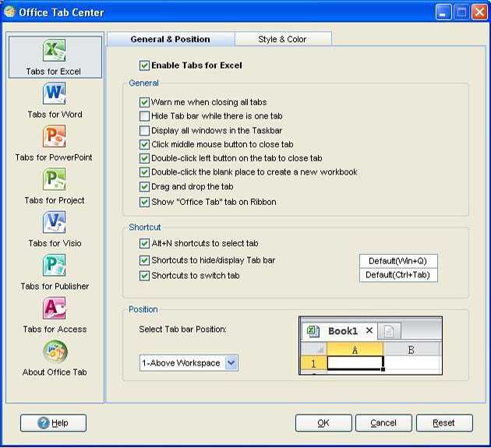
Task: Disable Drag and drop the tab
Action: coord(144,187)
